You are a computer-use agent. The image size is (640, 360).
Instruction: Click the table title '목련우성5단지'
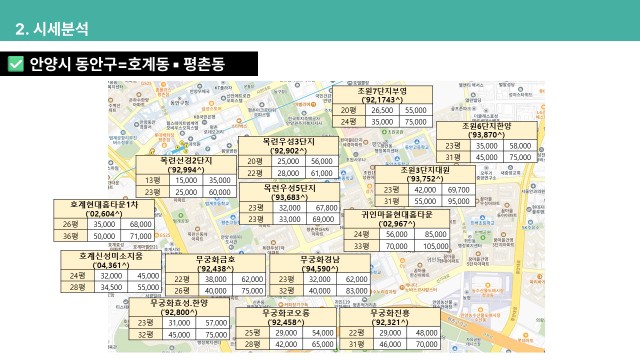click(x=289, y=188)
